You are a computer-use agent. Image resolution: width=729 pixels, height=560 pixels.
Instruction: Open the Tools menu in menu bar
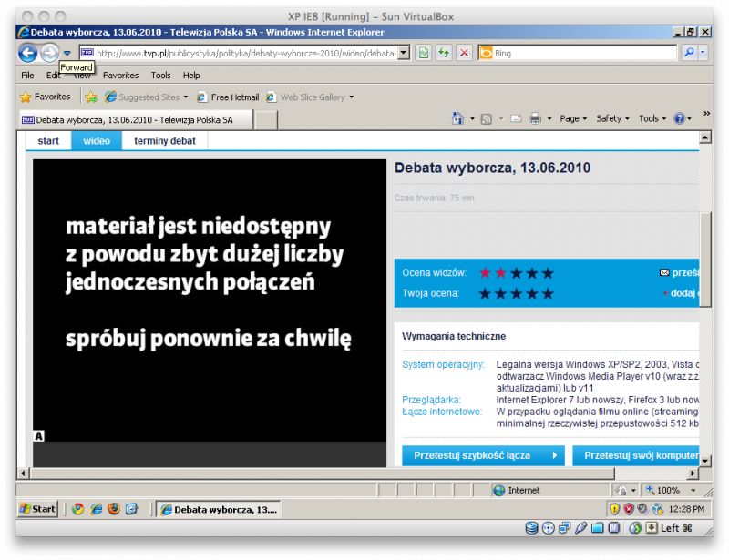click(x=160, y=76)
